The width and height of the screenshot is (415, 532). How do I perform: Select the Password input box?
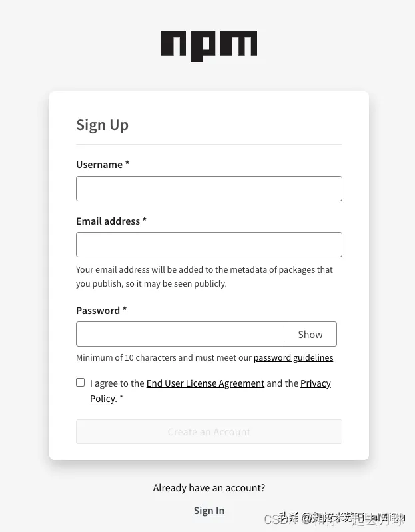pos(180,334)
